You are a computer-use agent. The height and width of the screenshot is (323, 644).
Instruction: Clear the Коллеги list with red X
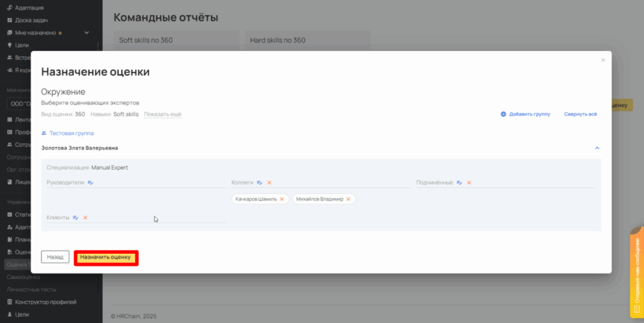pyautogui.click(x=269, y=183)
